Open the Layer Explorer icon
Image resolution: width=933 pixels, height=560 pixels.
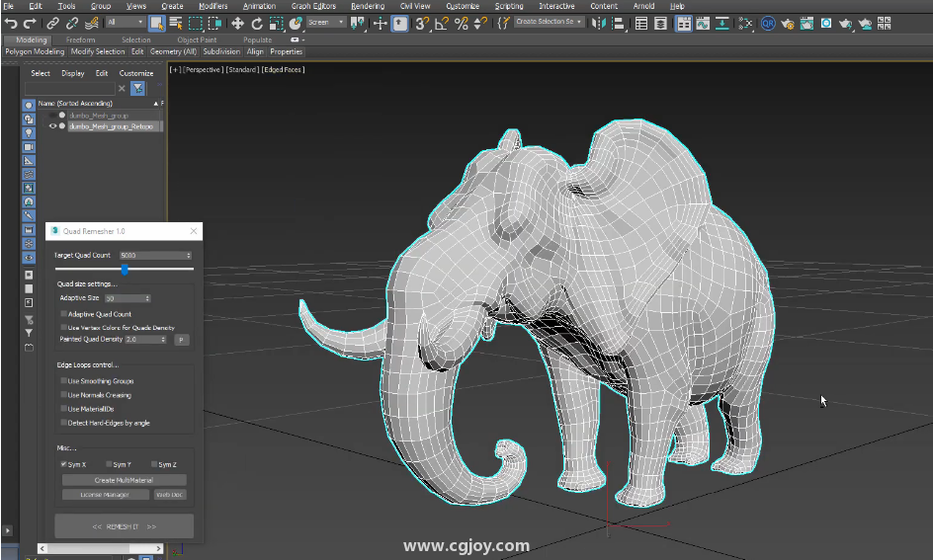[x=660, y=23]
